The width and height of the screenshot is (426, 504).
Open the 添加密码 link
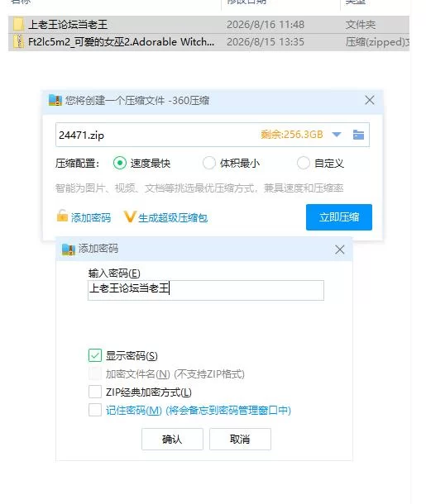click(x=91, y=218)
